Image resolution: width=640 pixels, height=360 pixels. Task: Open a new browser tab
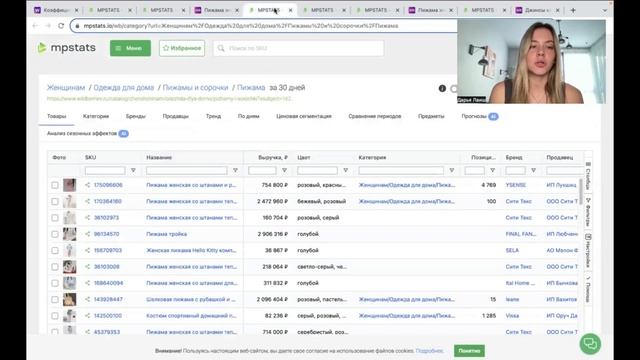[x=573, y=10]
